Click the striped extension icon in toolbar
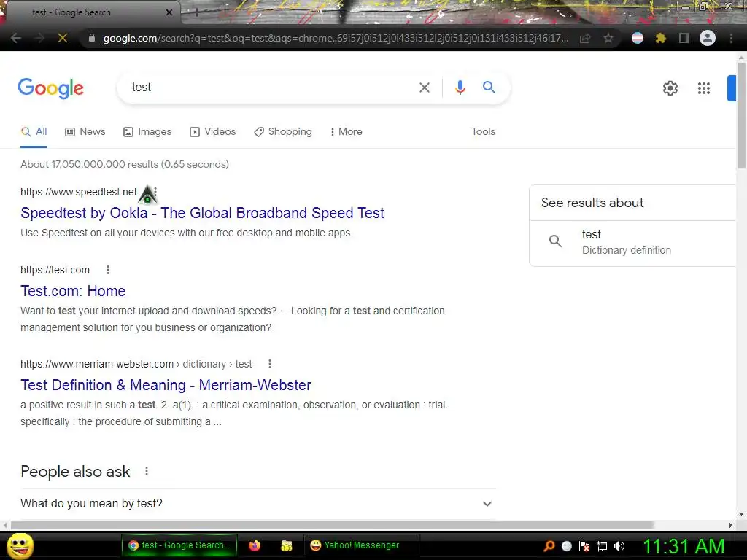Screen dimensions: 747x560 click(638, 38)
